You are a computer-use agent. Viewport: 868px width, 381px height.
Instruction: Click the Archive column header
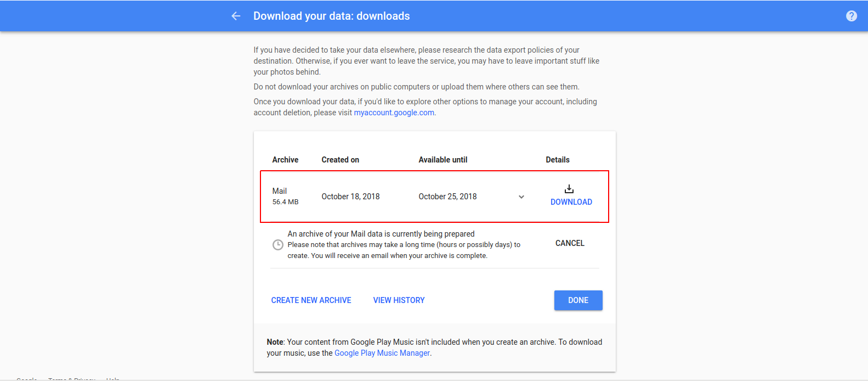click(285, 160)
